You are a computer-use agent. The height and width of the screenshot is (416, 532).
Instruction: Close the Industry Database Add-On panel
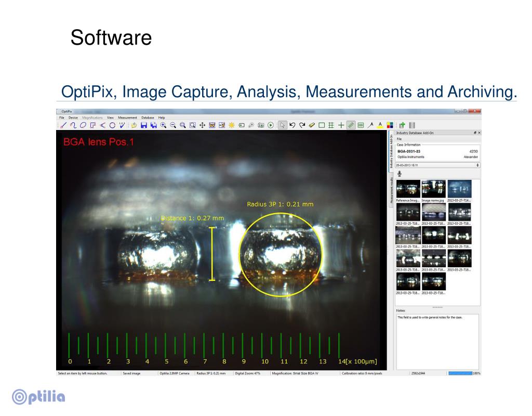(479, 133)
